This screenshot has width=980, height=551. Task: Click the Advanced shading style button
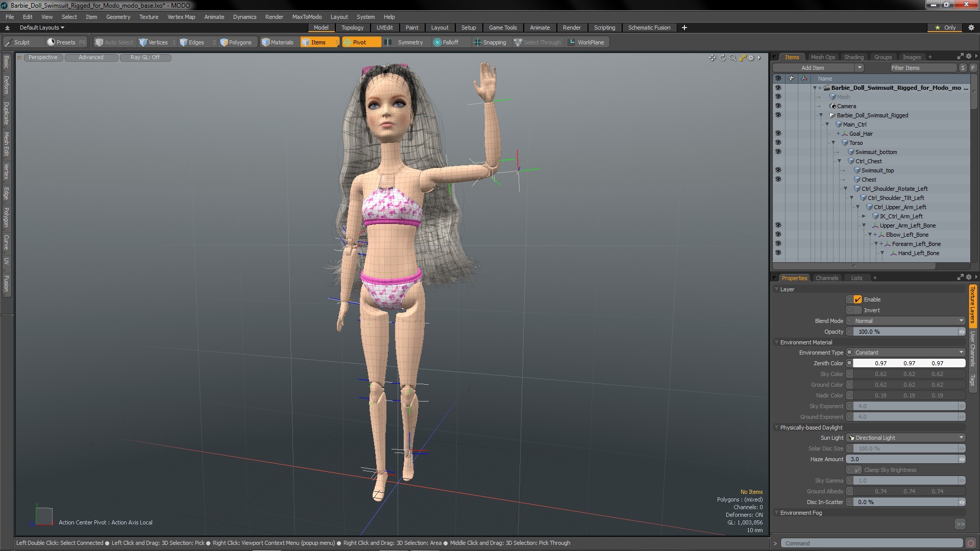[91, 58]
